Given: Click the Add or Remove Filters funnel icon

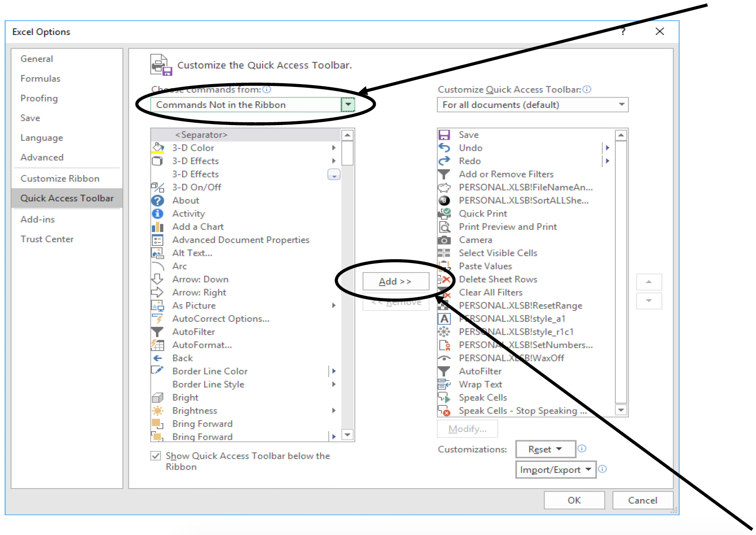Looking at the screenshot, I should (444, 174).
